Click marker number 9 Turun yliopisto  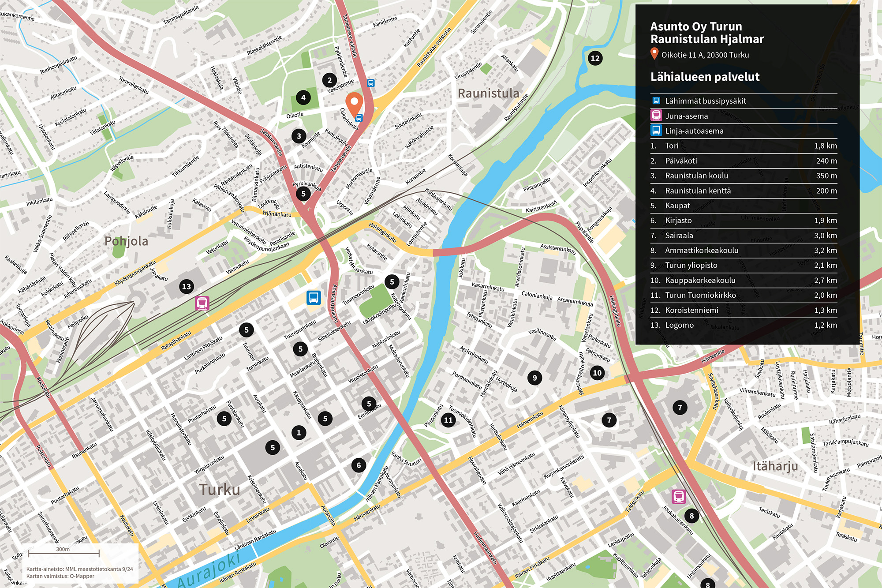coord(534,378)
